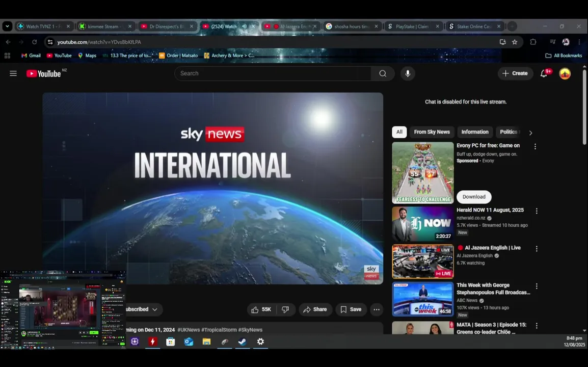Dislike the video with thumbs down
The height and width of the screenshot is (367, 588).
click(x=285, y=309)
